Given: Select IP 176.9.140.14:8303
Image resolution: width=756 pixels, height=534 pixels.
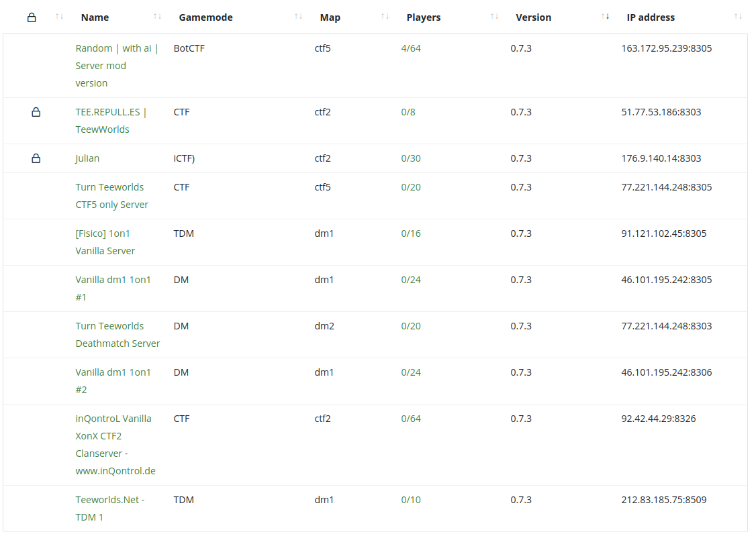Looking at the screenshot, I should pos(661,158).
